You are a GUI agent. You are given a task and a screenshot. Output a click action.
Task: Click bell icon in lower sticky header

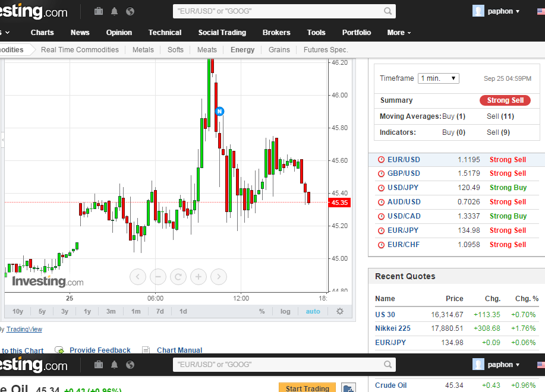pos(114,365)
